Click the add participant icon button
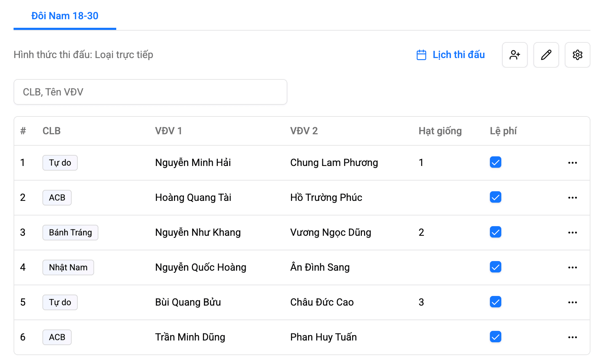Image resolution: width=604 pixels, height=364 pixels. 515,55
